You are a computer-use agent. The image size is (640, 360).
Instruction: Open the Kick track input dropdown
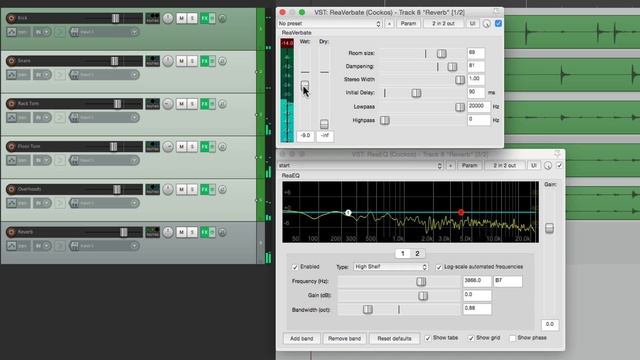coord(104,32)
